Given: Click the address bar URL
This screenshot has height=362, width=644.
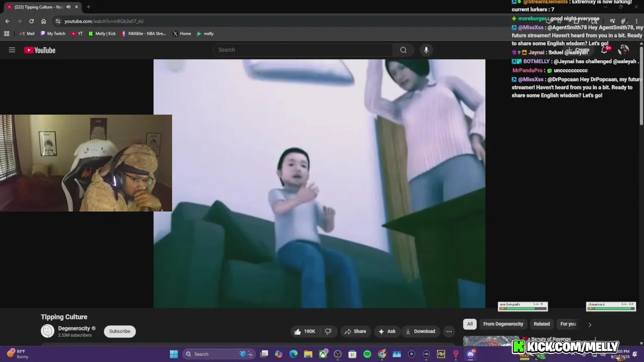Looking at the screenshot, I should (x=104, y=21).
